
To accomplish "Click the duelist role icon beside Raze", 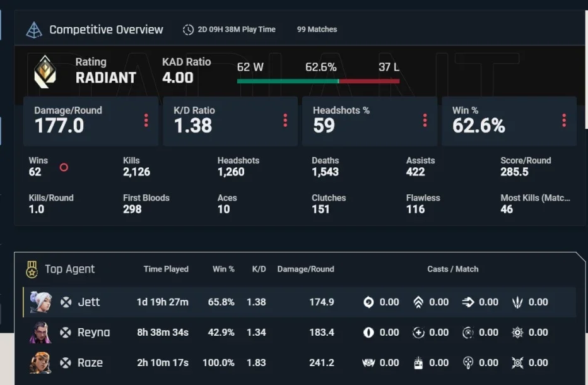I will click(66, 363).
